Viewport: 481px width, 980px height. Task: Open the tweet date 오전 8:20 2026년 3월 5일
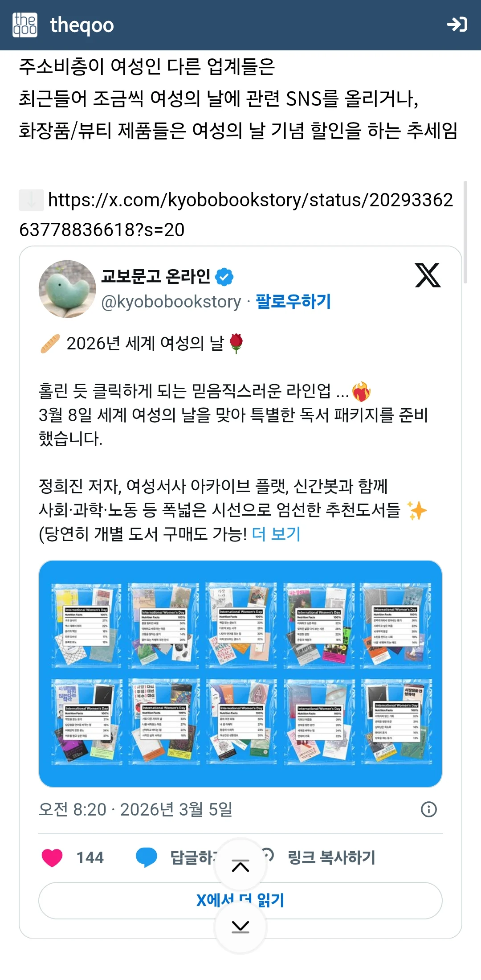[135, 809]
